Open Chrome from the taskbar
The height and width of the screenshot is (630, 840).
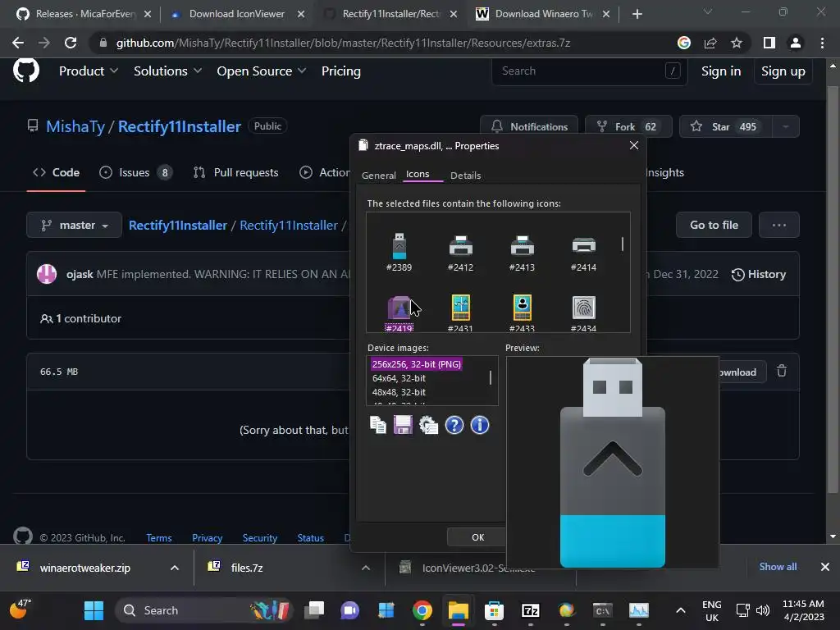click(422, 610)
